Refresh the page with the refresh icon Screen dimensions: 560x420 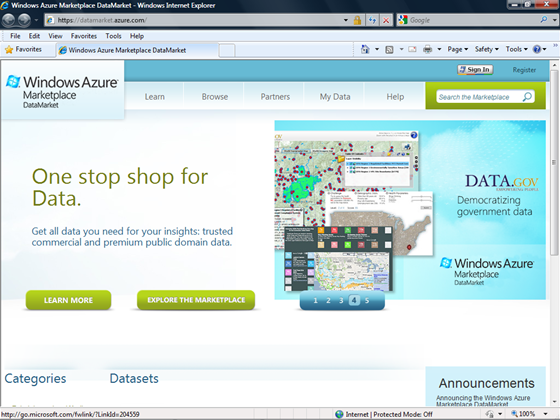coord(372,20)
